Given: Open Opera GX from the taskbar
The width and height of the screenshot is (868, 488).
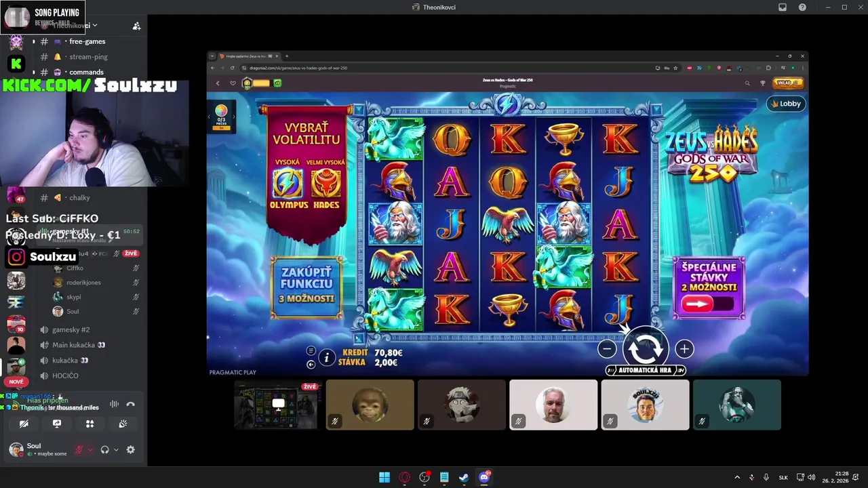Looking at the screenshot, I should click(x=405, y=477).
